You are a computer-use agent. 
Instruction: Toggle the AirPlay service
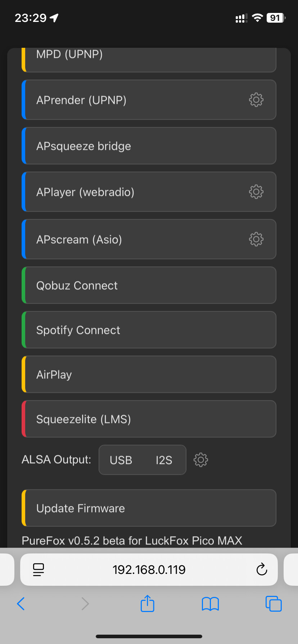pos(149,374)
